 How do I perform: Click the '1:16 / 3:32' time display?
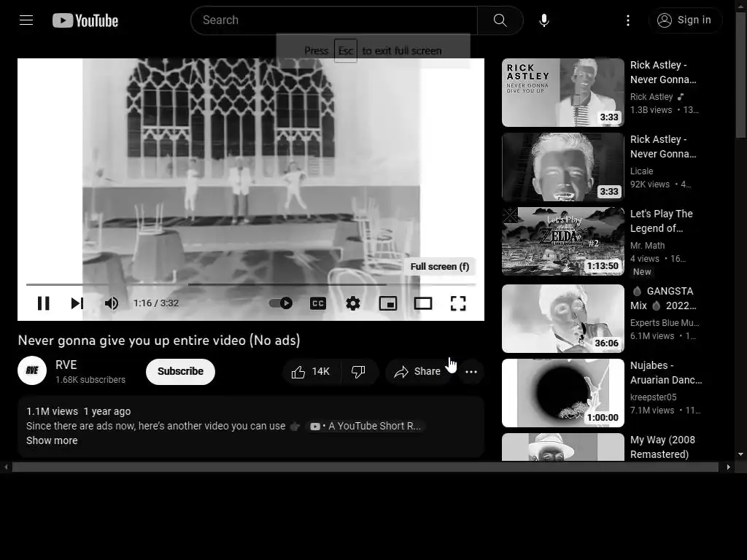coord(156,303)
